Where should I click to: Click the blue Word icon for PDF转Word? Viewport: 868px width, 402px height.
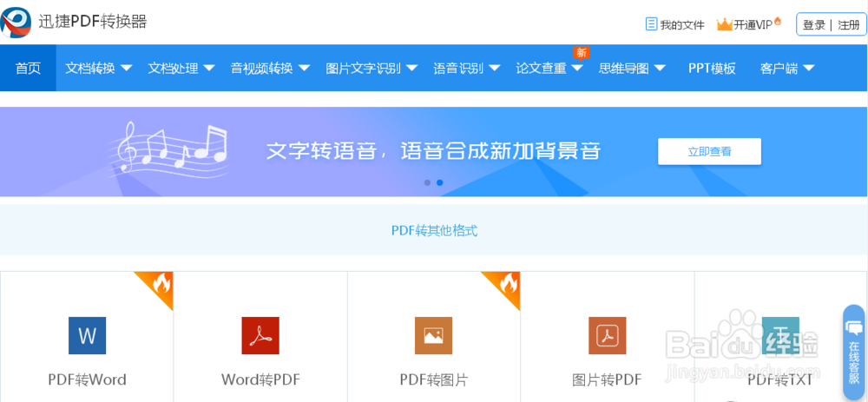coord(87,335)
